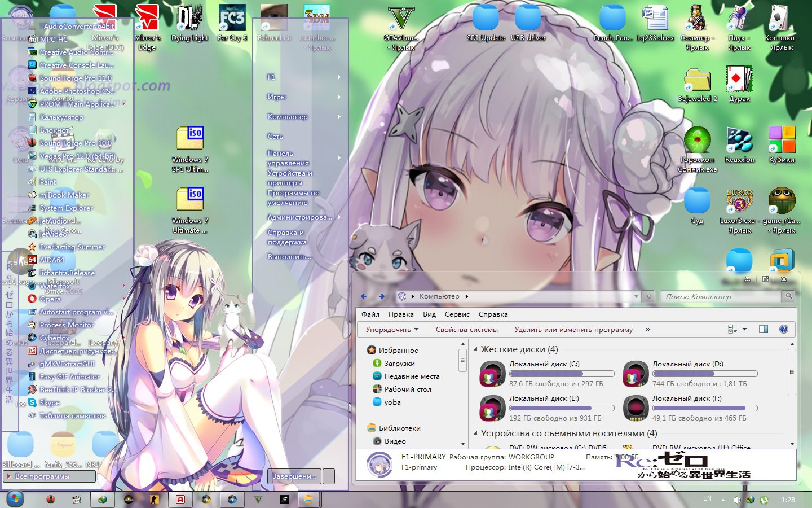Screen dimensions: 812x508
Task: Select the GTAVLauncher desktop shortcut
Action: coord(401,27)
